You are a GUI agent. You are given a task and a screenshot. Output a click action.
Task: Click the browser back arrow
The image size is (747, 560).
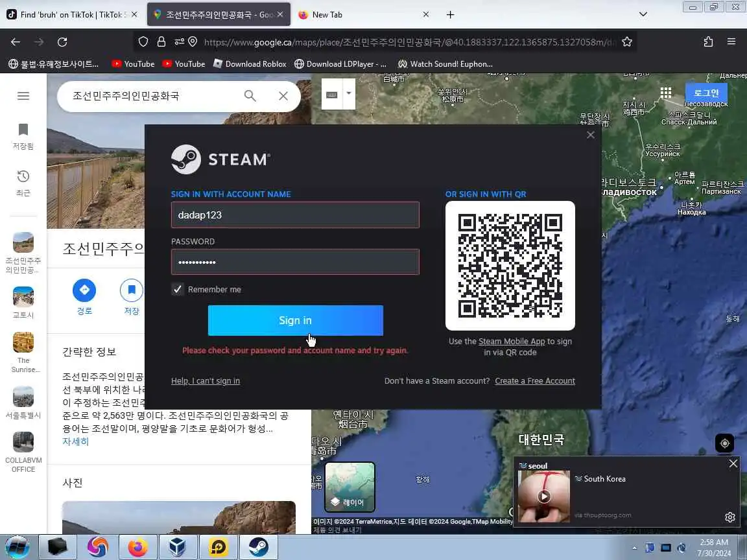pyautogui.click(x=16, y=42)
